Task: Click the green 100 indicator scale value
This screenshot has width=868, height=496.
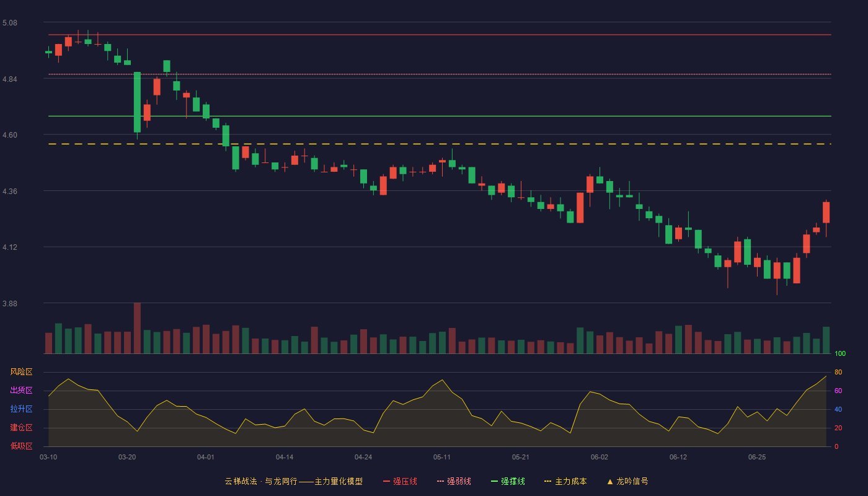Action: pos(840,353)
